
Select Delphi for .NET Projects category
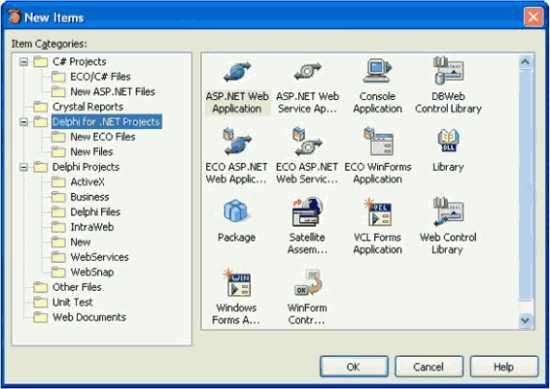tap(106, 122)
